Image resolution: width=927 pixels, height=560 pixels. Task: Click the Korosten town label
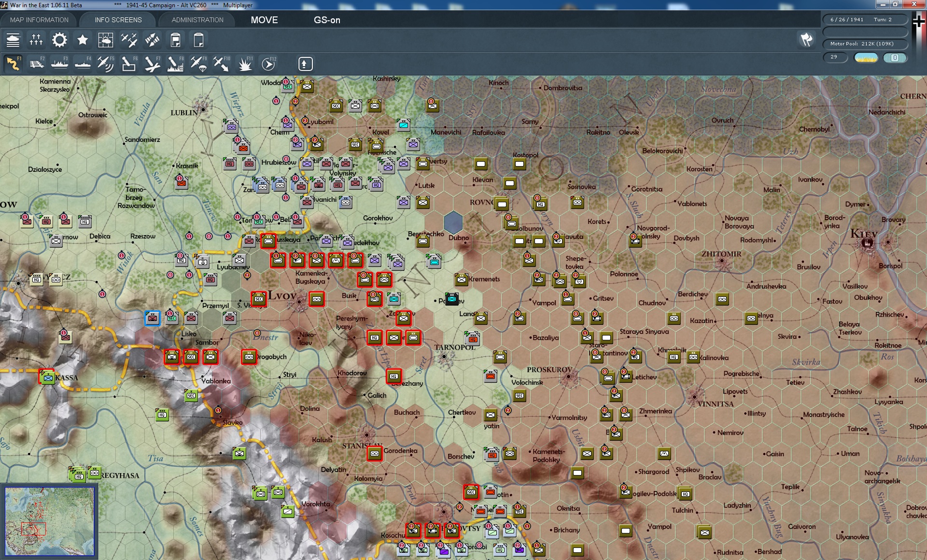point(700,169)
